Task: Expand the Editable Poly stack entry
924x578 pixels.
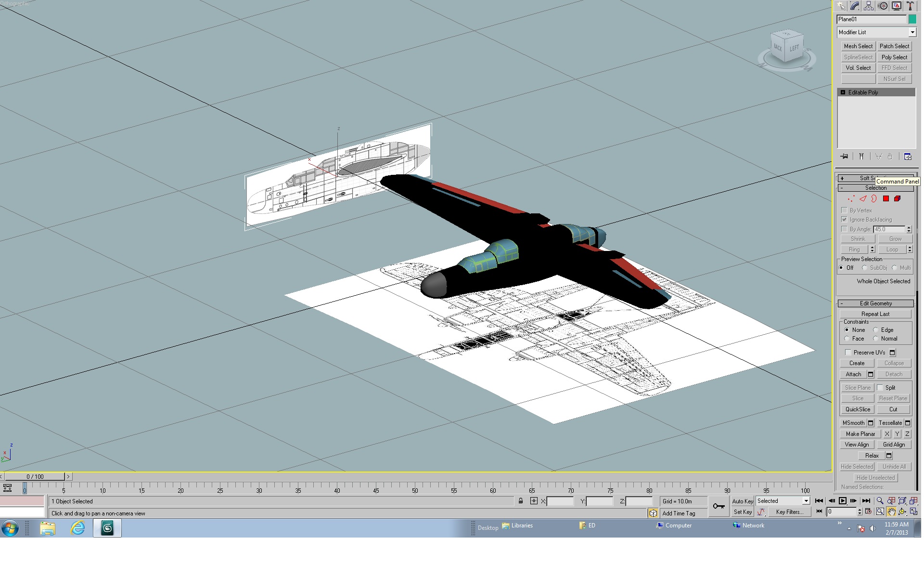Action: [x=843, y=92]
